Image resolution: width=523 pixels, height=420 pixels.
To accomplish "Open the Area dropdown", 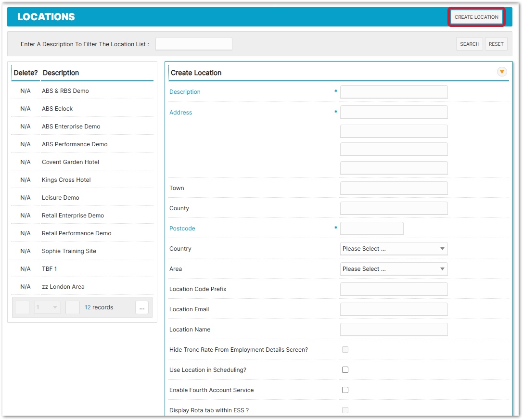I will click(394, 269).
